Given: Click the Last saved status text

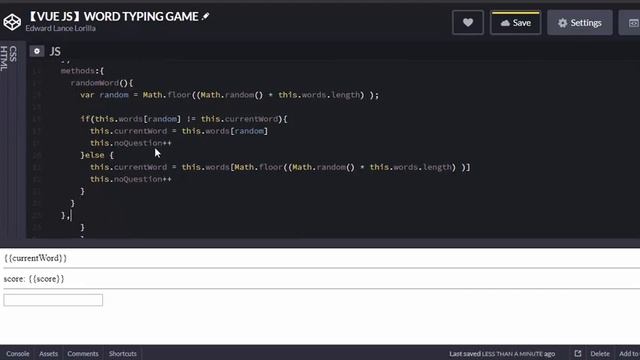Looking at the screenshot, I should pos(502,354).
